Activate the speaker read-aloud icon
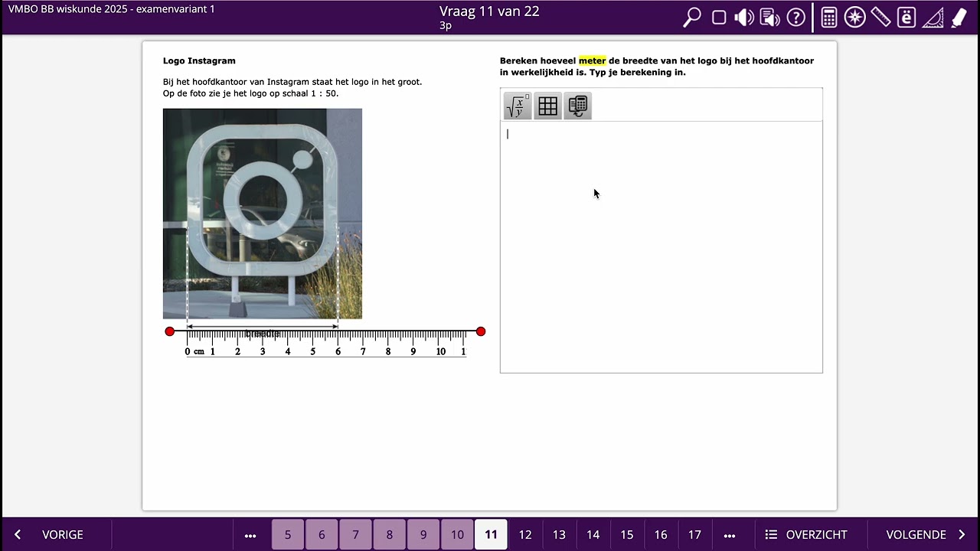 pyautogui.click(x=744, y=18)
